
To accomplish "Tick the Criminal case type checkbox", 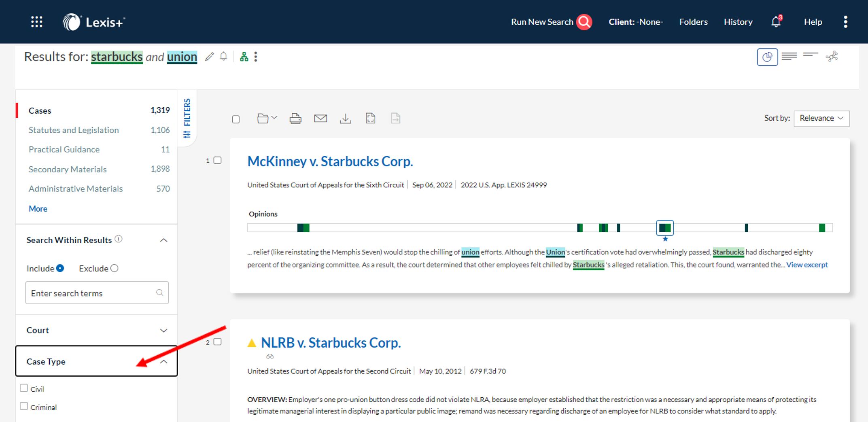I will click(x=24, y=406).
